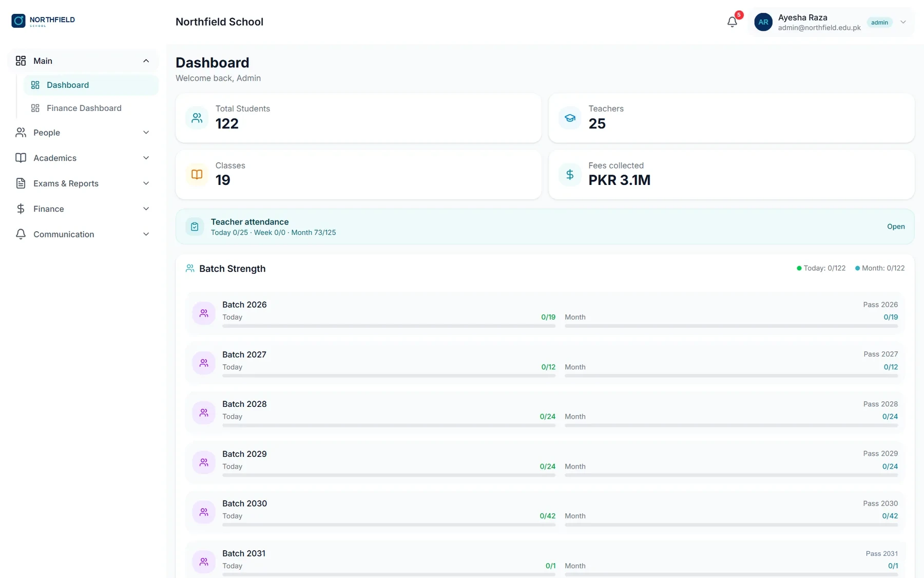Open notifications bell with 5 badge
924x578 pixels.
(733, 22)
